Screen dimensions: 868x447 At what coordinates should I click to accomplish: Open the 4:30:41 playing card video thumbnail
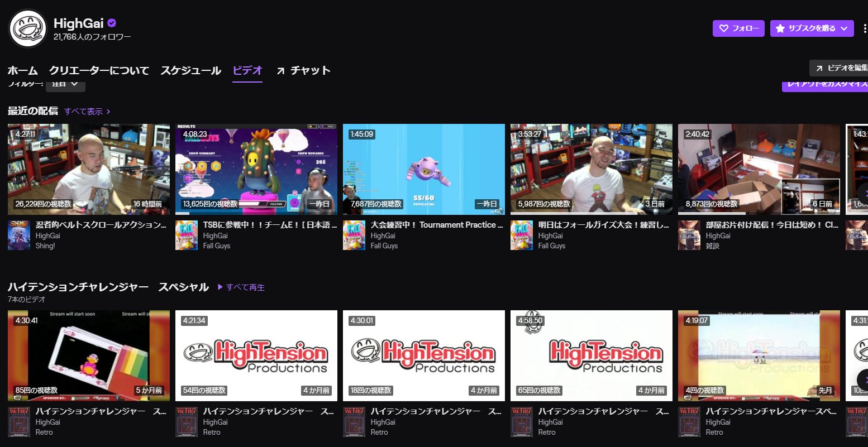pyautogui.click(x=89, y=355)
